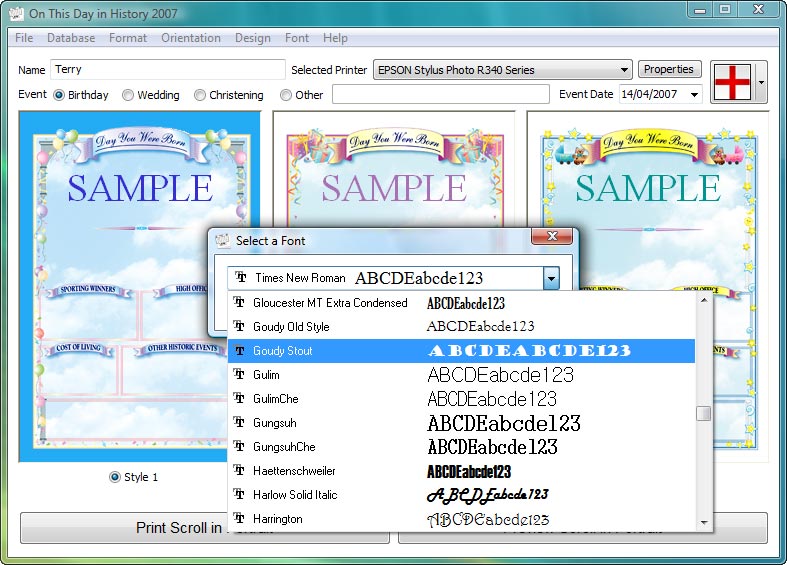Choose the Goudy Old Style font

(x=461, y=327)
